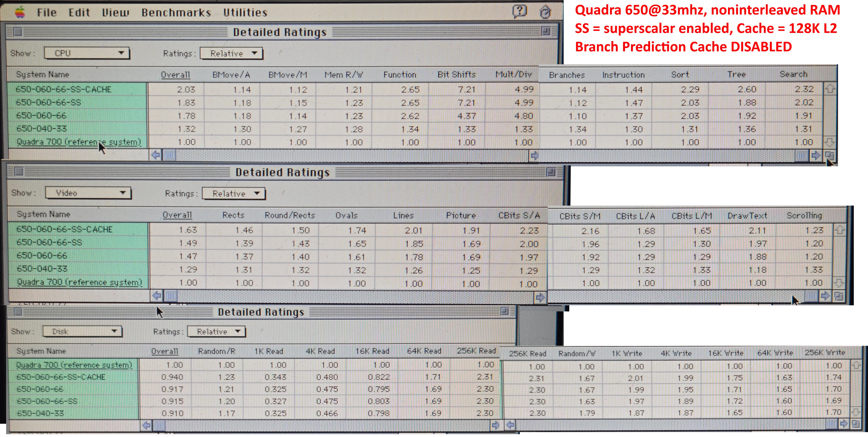Click resize grow box of Disk ratings window
This screenshot has height=437, width=868.
point(856,424)
